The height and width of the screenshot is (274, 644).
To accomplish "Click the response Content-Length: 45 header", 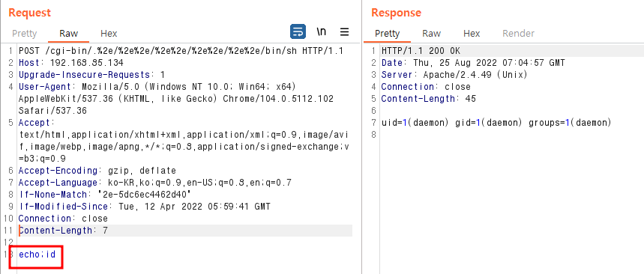I will coord(428,99).
